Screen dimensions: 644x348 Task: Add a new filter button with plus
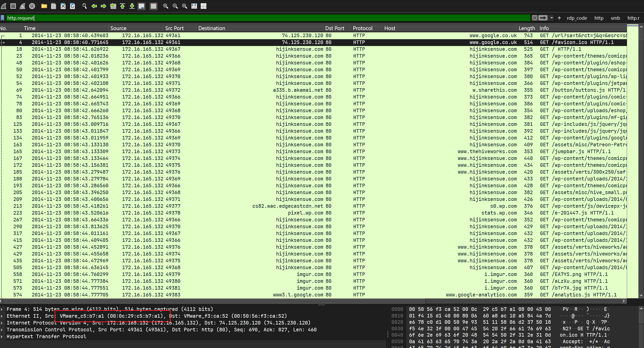click(x=559, y=18)
